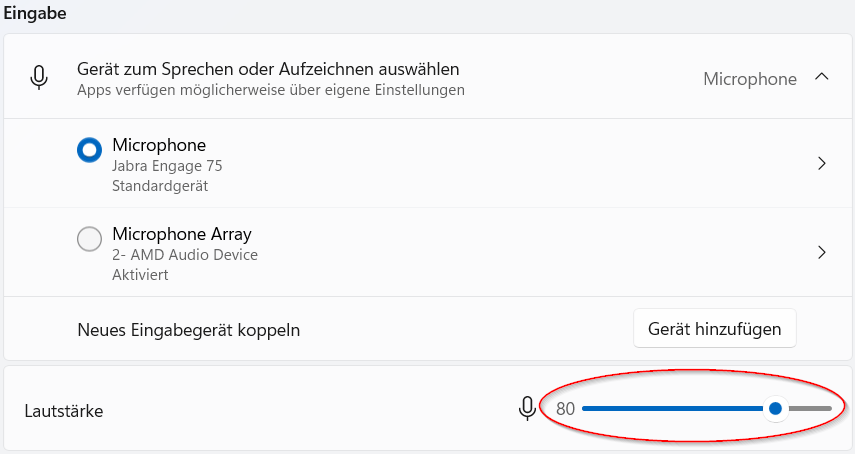Click the microphone icon in the device selection header
This screenshot has height=454, width=855.
coord(39,77)
